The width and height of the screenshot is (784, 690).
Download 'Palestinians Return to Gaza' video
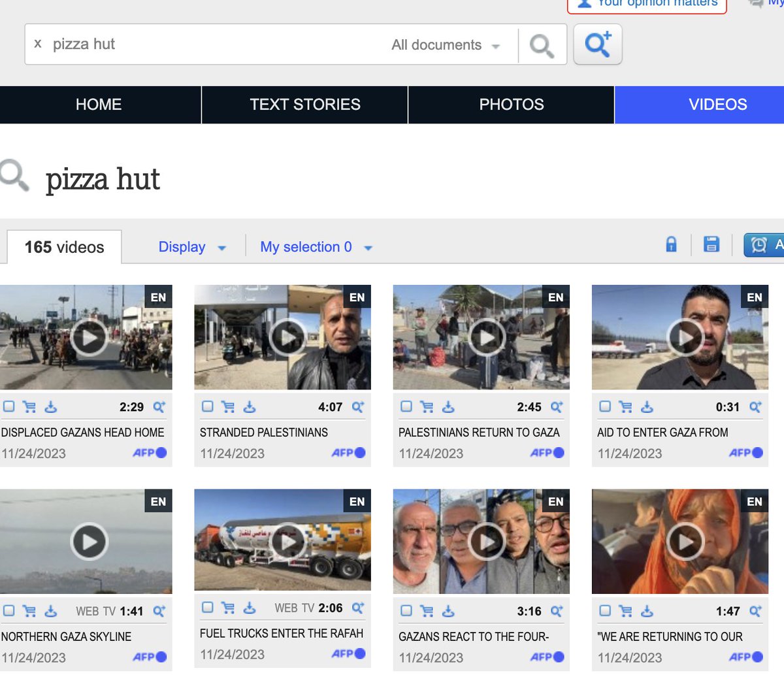pyautogui.click(x=448, y=407)
